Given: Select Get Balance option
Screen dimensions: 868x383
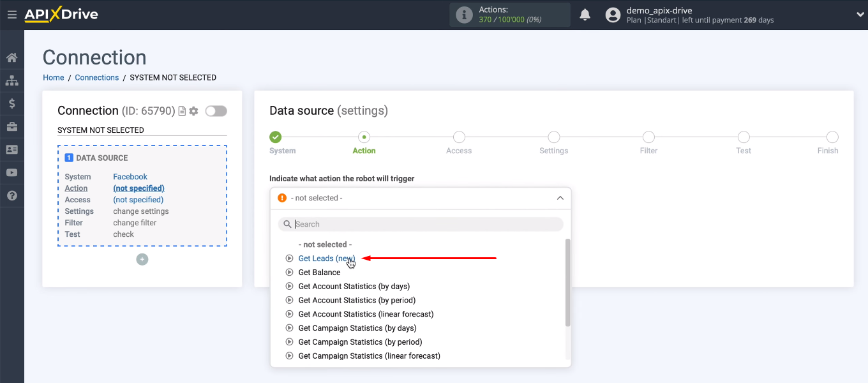Looking at the screenshot, I should click(319, 273).
